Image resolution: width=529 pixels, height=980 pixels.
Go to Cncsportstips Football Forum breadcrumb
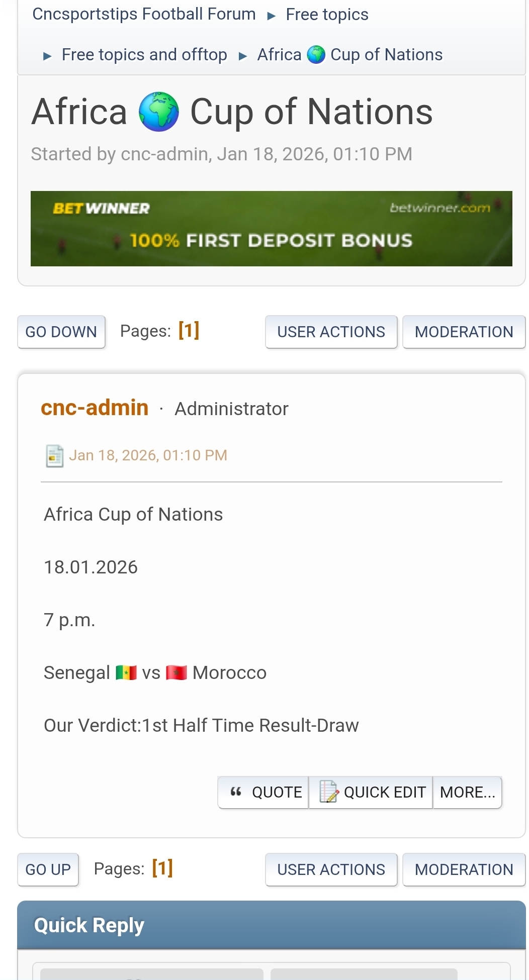tap(144, 14)
